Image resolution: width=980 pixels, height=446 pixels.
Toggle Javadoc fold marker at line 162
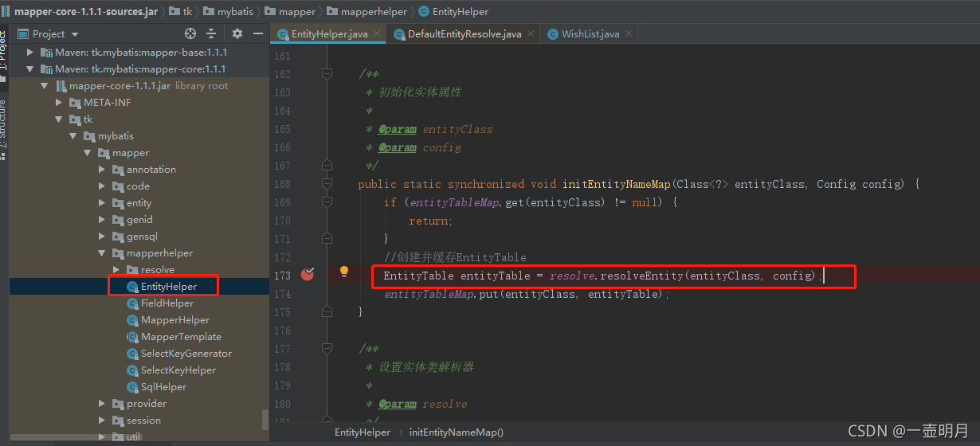click(327, 73)
